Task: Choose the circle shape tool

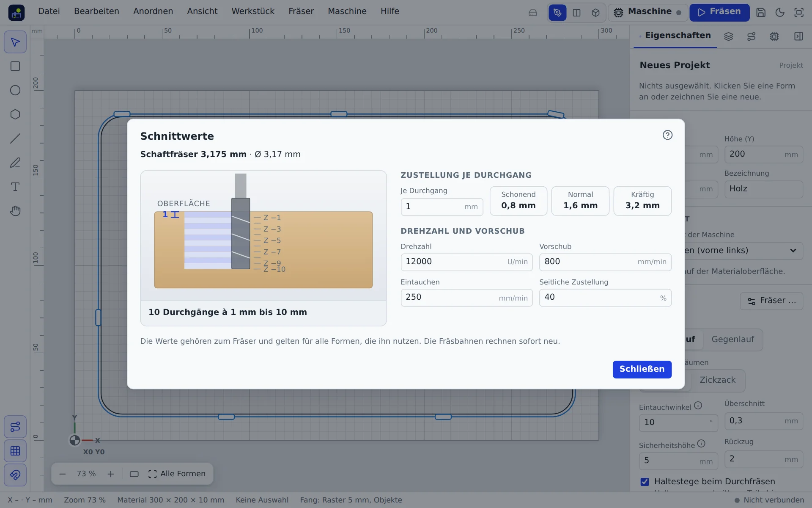Action: [x=15, y=91]
